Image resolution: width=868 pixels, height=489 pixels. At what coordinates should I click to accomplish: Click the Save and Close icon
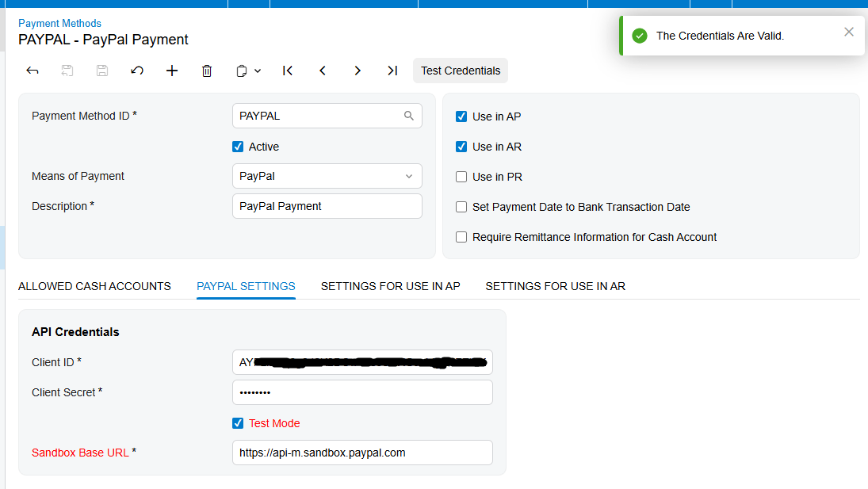(x=67, y=71)
